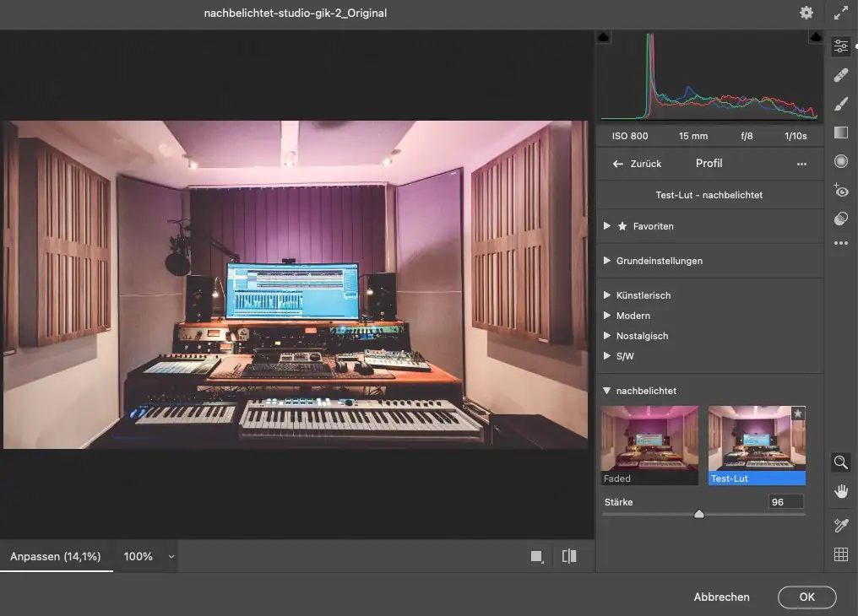Select the Hand tool
The image size is (858, 616).
840,491
